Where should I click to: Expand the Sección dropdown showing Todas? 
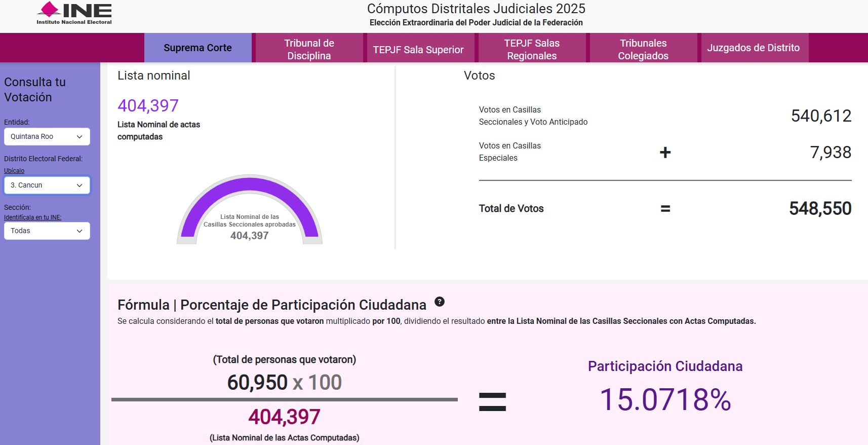[x=47, y=231]
